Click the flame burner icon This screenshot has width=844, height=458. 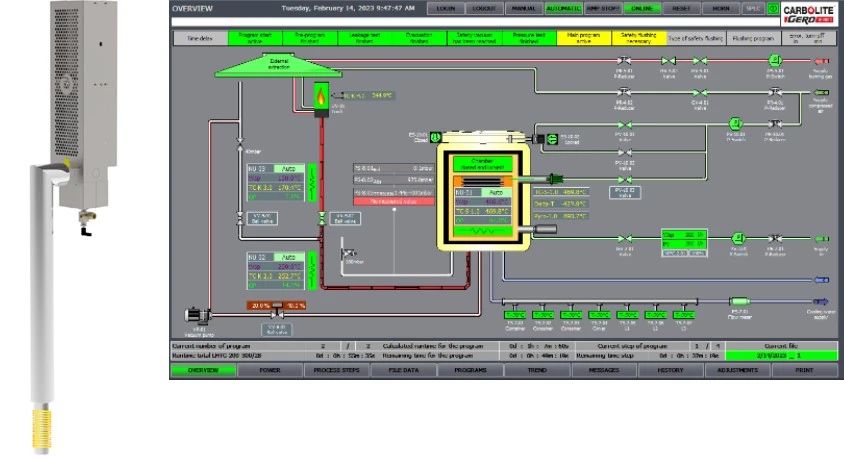point(320,96)
